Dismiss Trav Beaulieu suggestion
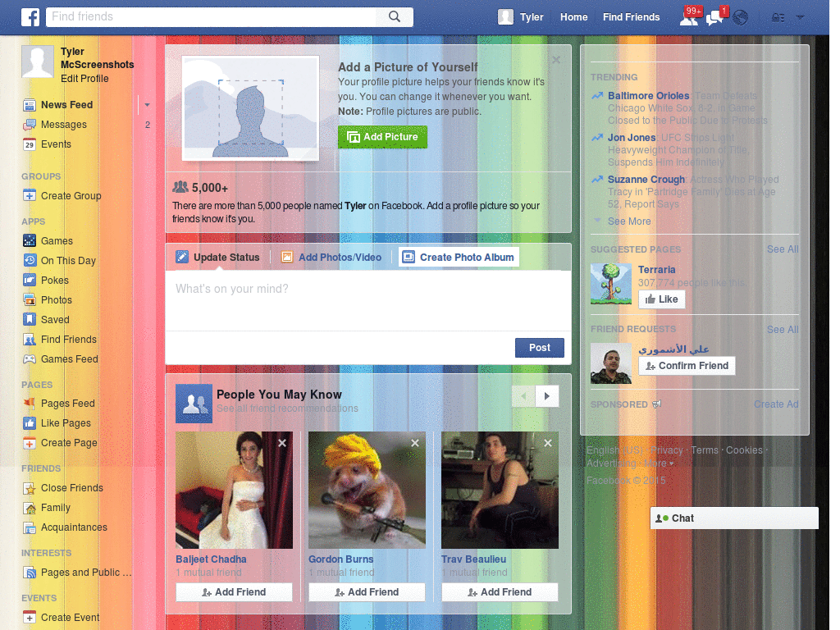 click(x=548, y=443)
